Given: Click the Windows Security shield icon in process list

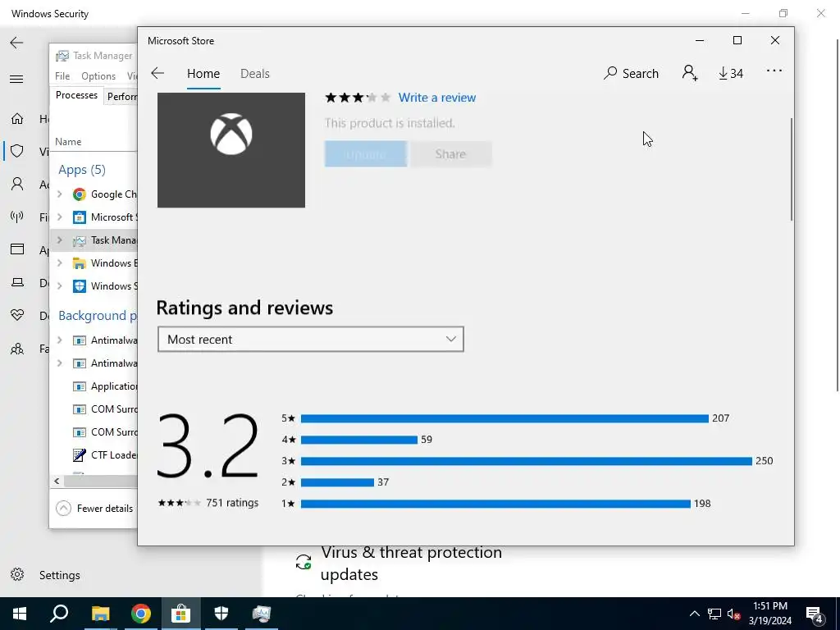Looking at the screenshot, I should pos(80,286).
